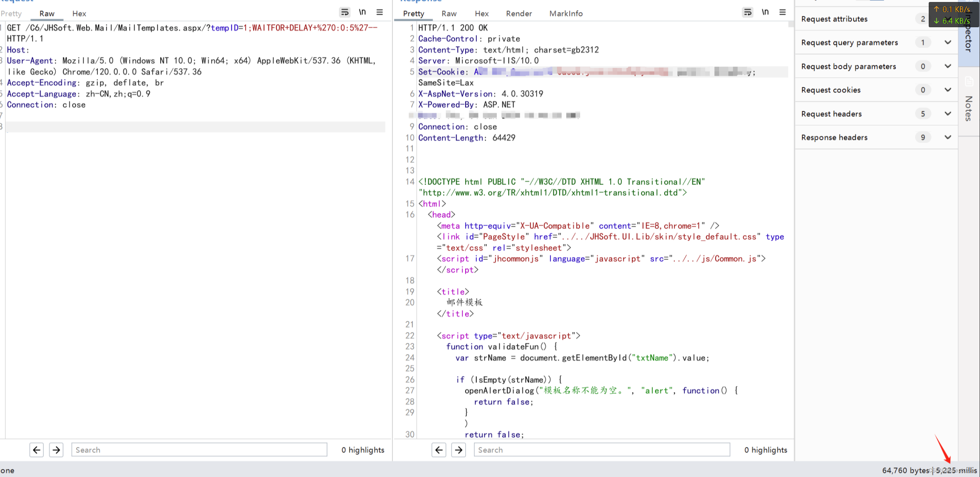The image size is (980, 477).
Task: Focus the Response search input field
Action: point(602,450)
